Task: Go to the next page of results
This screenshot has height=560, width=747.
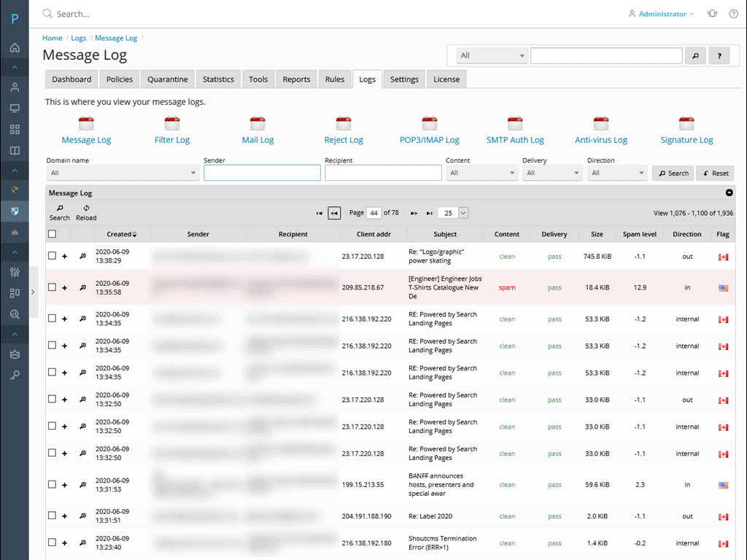Action: (414, 214)
